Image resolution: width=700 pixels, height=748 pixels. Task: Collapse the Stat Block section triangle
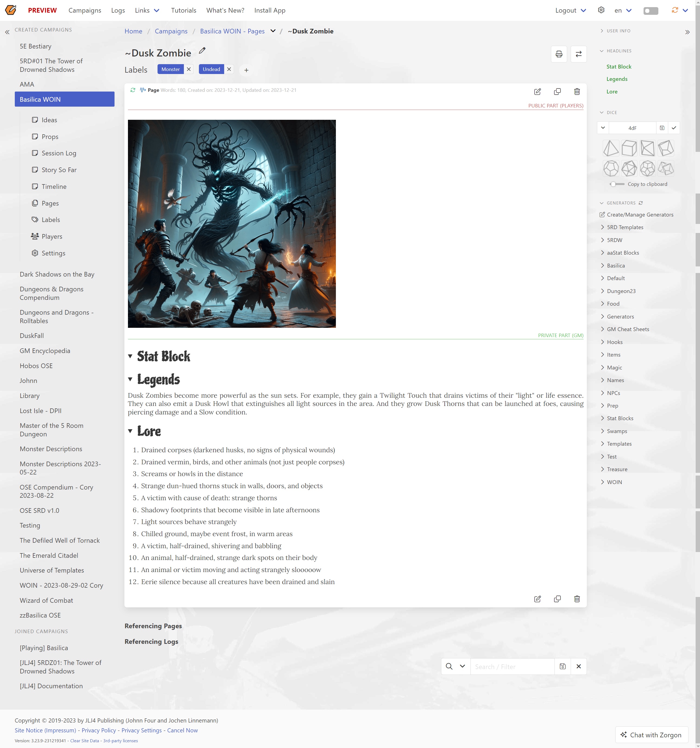coord(130,356)
